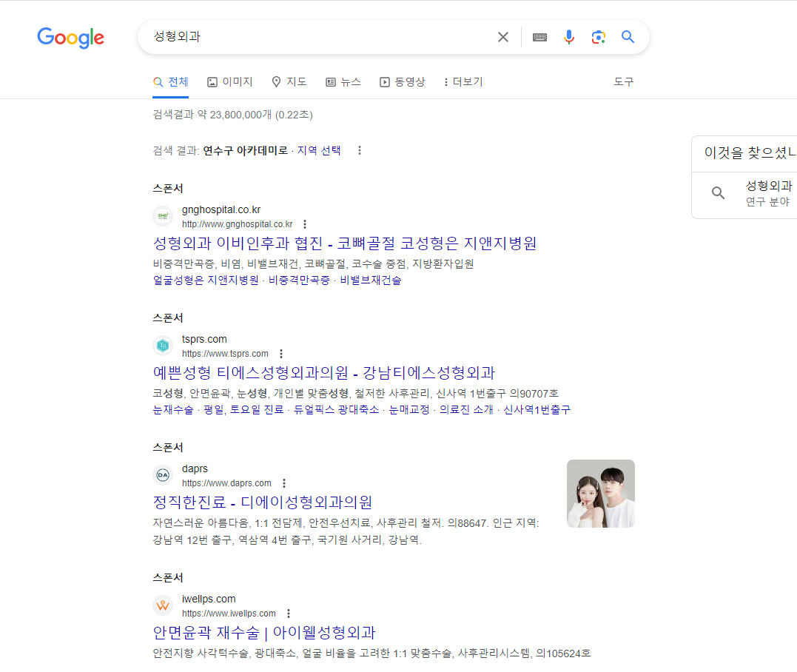Click the 평일, 토요일 진료 sitelink
797x672 pixels.
point(243,410)
